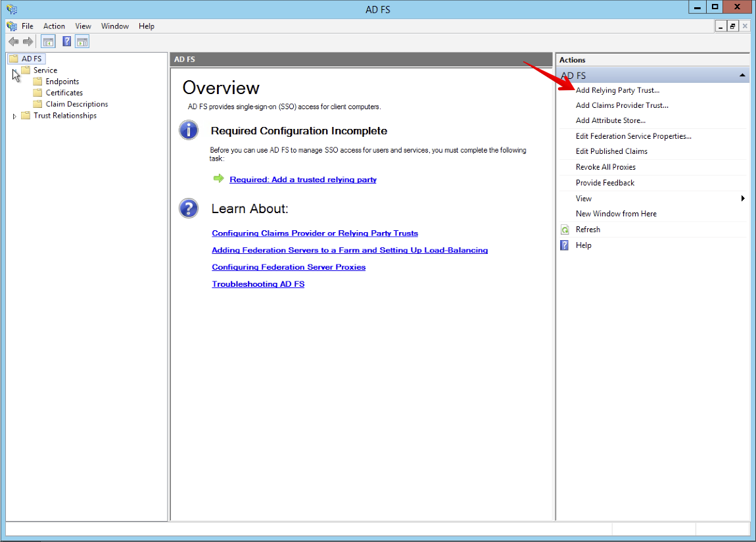Open the File menu
This screenshot has width=756, height=542.
click(28, 26)
